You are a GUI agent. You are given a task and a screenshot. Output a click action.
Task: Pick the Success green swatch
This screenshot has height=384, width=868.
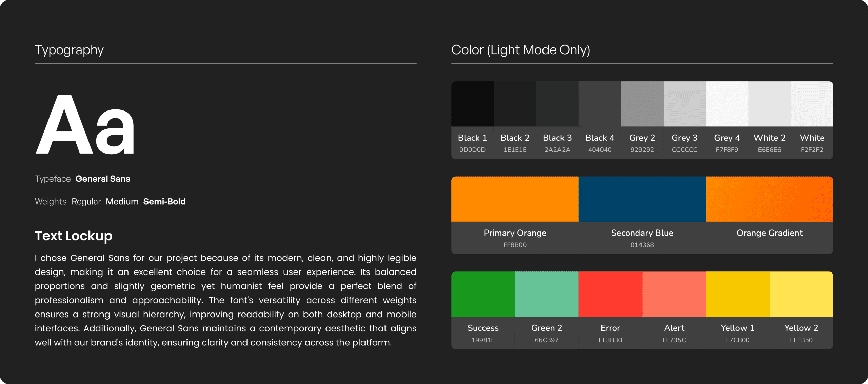(x=483, y=294)
